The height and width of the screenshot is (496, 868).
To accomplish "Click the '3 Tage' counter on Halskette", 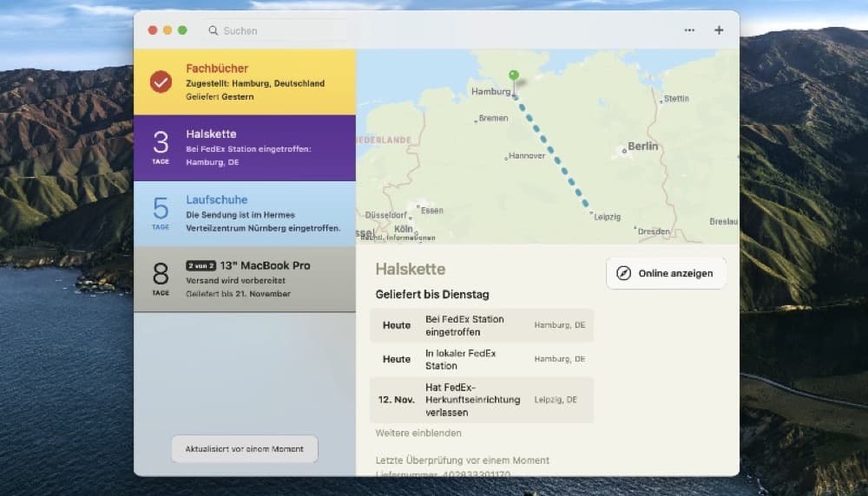I will 161,147.
